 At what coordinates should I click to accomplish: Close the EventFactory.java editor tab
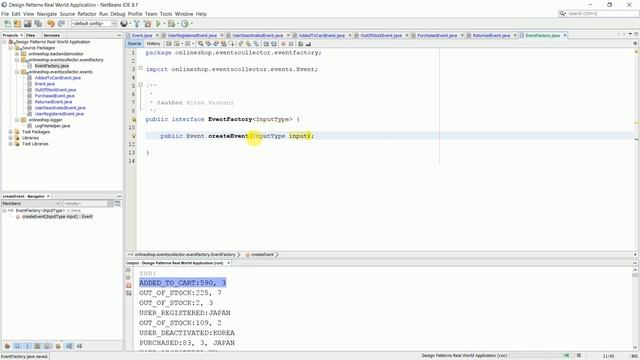(x=565, y=36)
